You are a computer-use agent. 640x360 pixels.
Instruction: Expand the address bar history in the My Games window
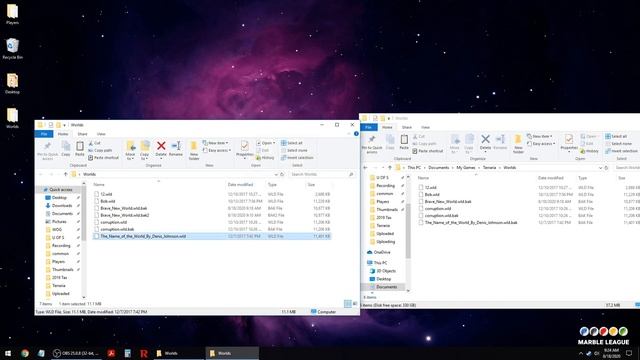tap(600, 168)
